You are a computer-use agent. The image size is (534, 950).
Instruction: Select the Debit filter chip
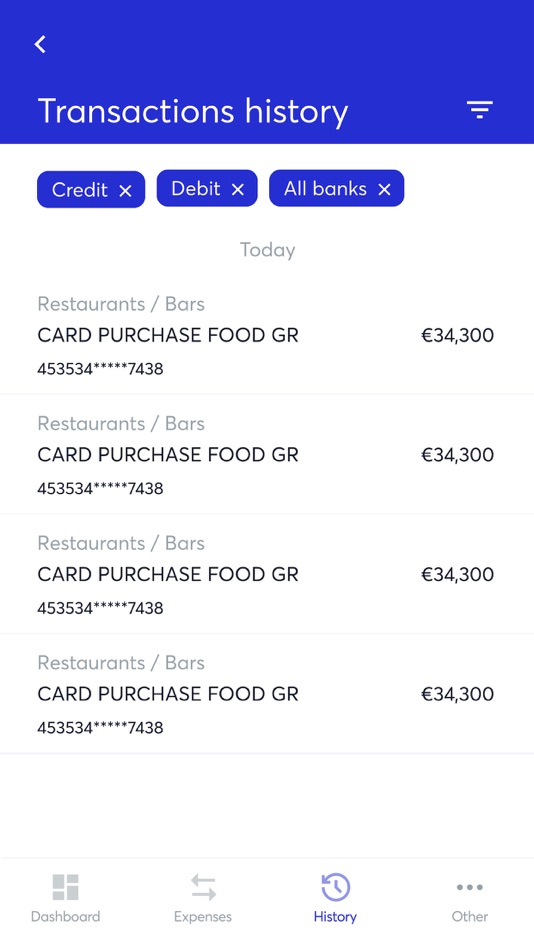(207, 188)
